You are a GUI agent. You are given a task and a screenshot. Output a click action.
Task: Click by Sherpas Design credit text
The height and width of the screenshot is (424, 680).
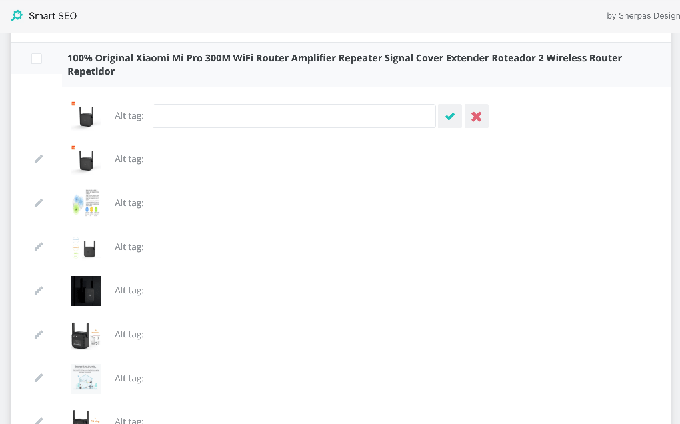point(643,16)
